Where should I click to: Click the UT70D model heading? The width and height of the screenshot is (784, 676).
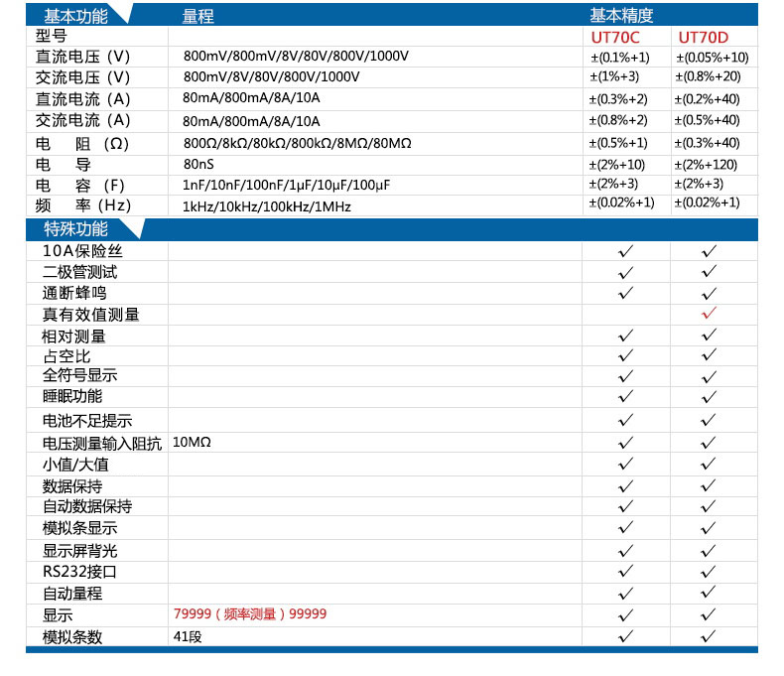point(703,38)
